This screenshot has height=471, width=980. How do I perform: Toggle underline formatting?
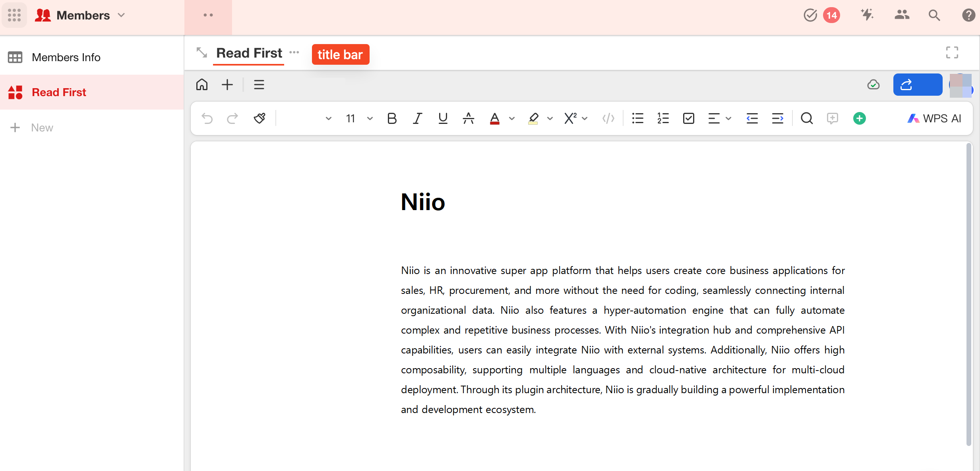pyautogui.click(x=443, y=118)
